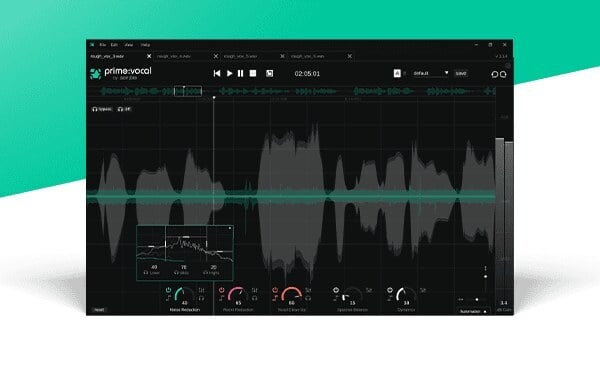Open the Automation dropdown at bottom right

coord(473,312)
